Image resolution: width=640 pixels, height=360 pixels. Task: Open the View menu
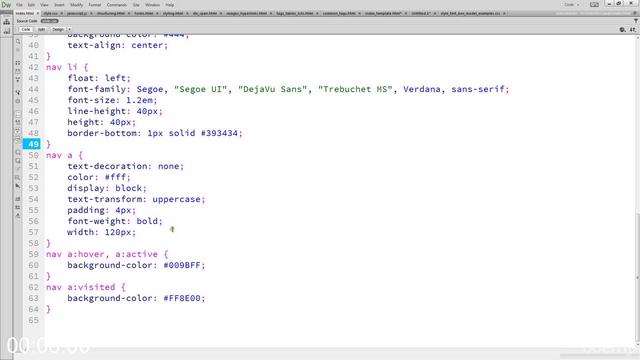click(44, 5)
